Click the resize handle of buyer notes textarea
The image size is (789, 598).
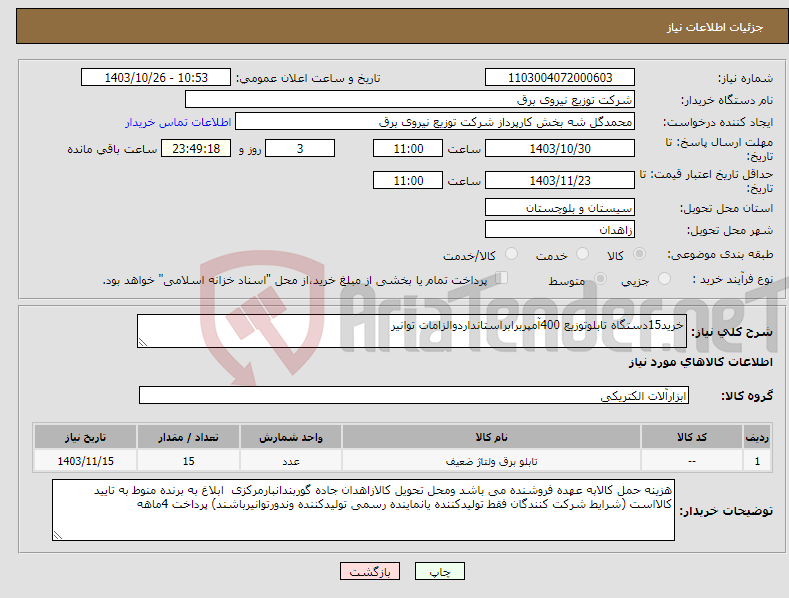coord(58,535)
